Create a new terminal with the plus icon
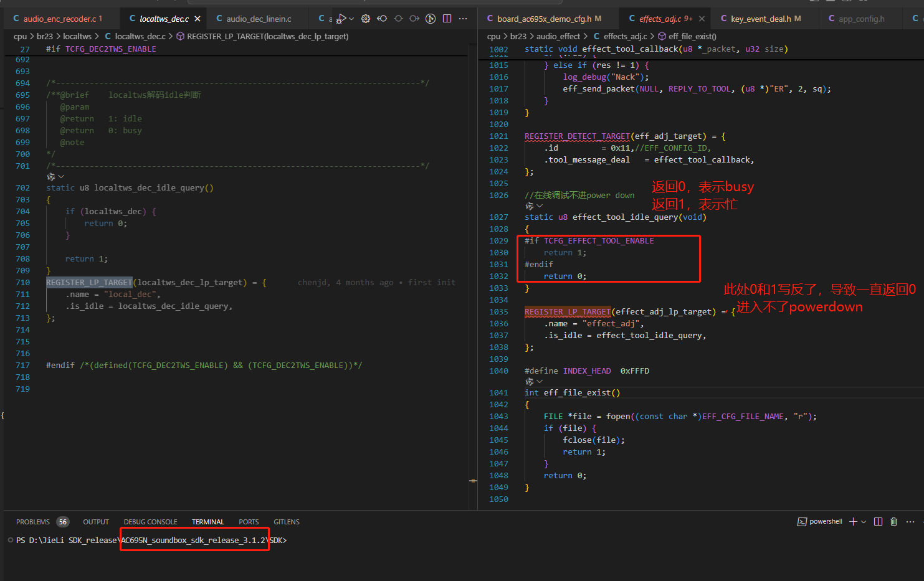Image resolution: width=924 pixels, height=581 pixels. (853, 522)
